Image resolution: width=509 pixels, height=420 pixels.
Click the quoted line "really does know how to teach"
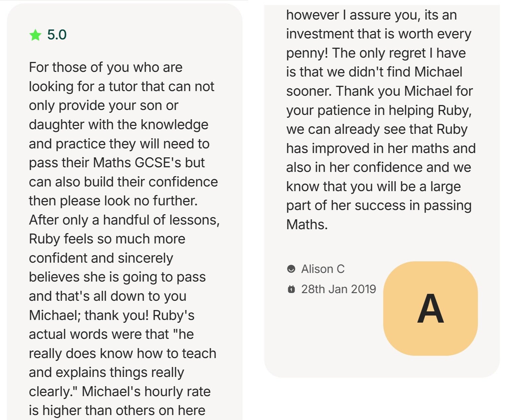coord(123,353)
